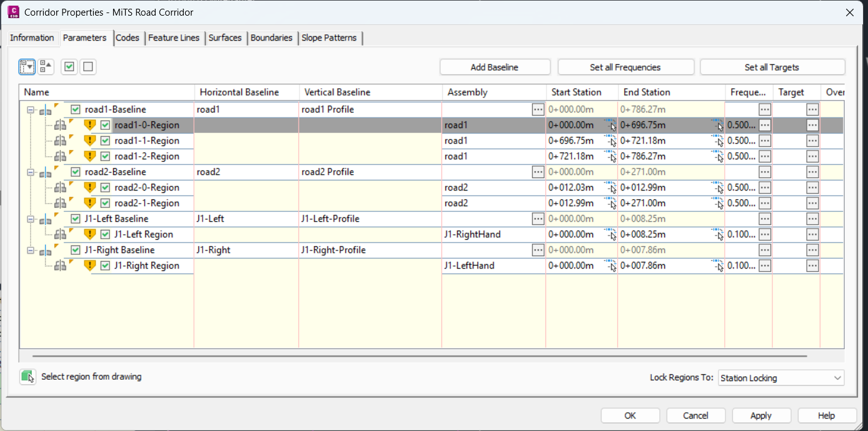Click the deselect all empty box icon
The image size is (868, 431).
(x=88, y=67)
